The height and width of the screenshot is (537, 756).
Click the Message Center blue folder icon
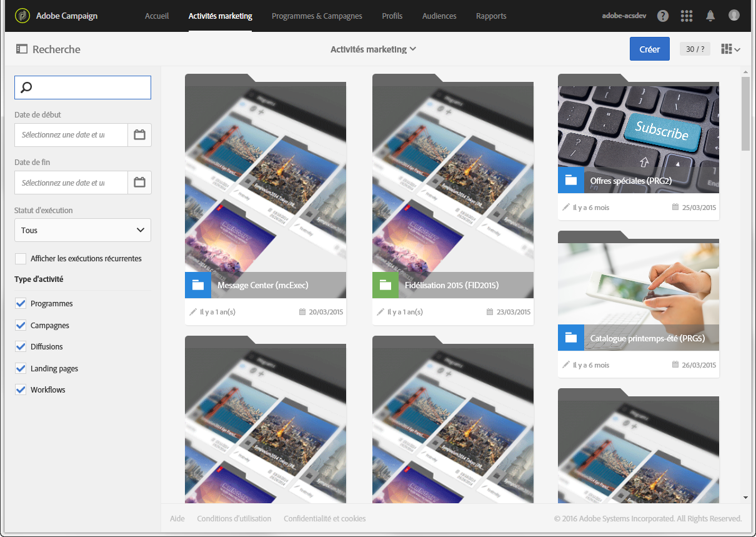tap(198, 285)
